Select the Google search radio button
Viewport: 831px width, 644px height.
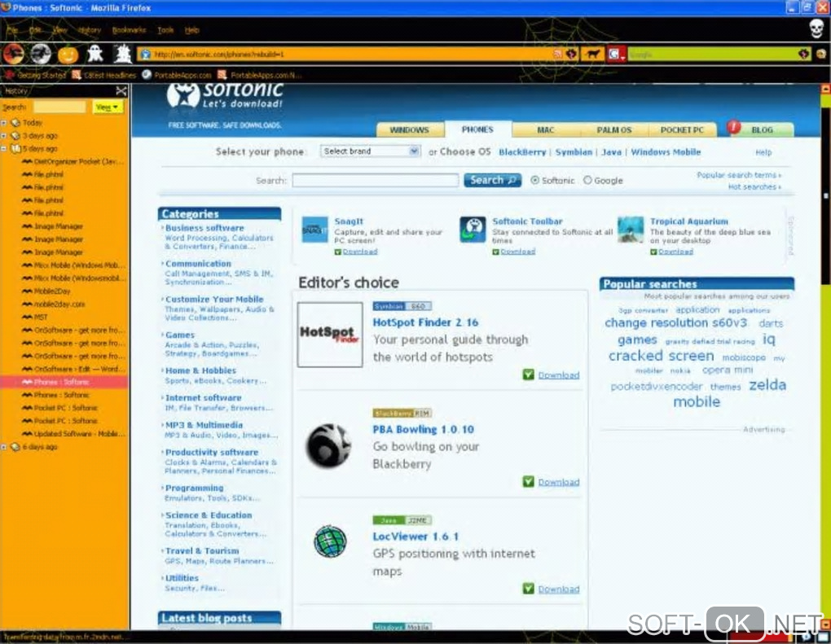coord(587,180)
